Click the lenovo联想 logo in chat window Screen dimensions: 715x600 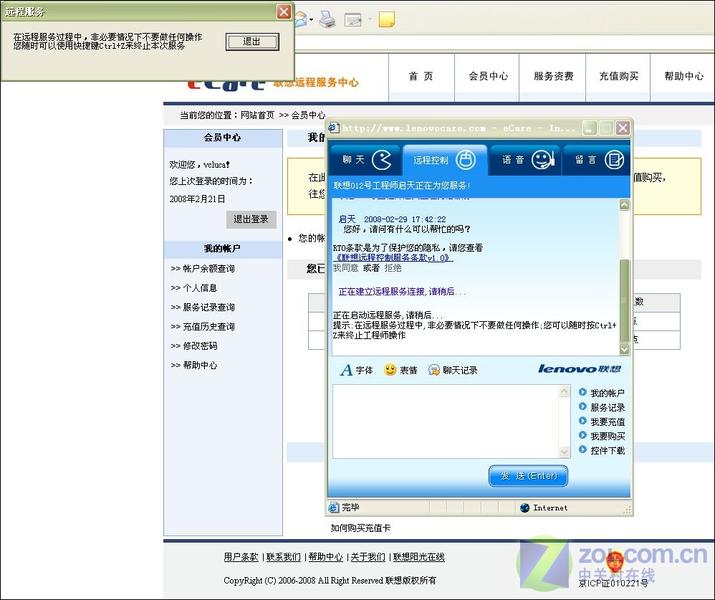[580, 368]
